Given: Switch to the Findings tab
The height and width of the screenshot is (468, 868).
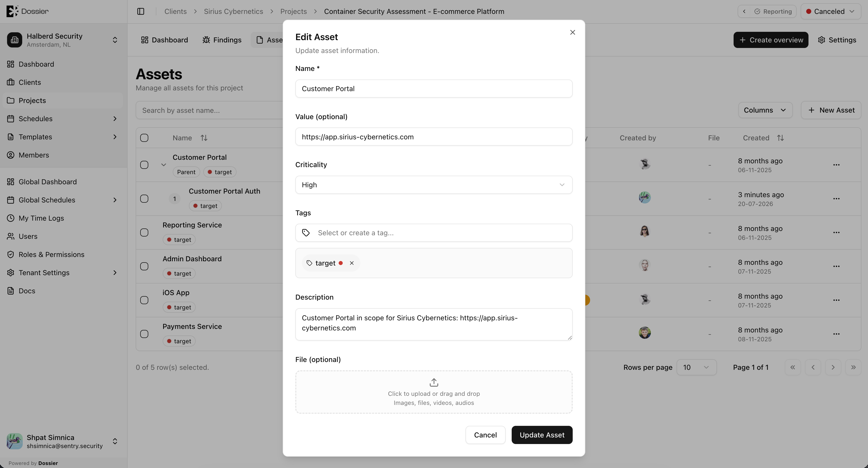Looking at the screenshot, I should tap(222, 40).
